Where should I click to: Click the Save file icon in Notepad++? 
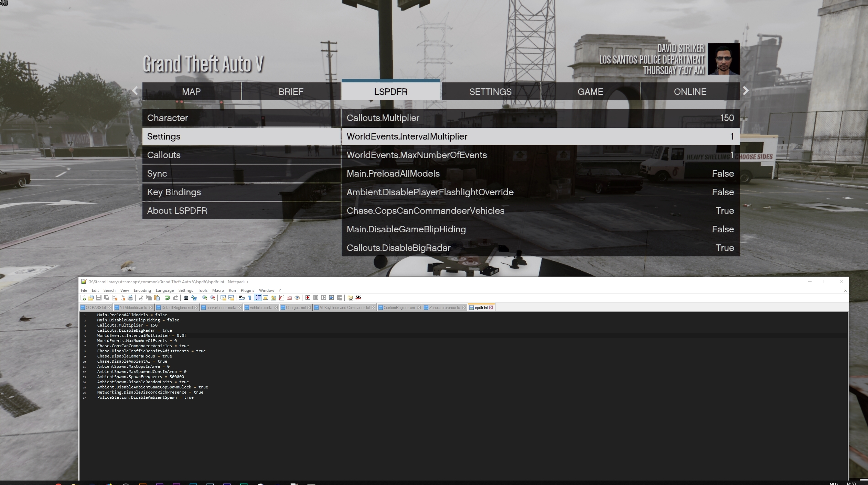click(99, 298)
